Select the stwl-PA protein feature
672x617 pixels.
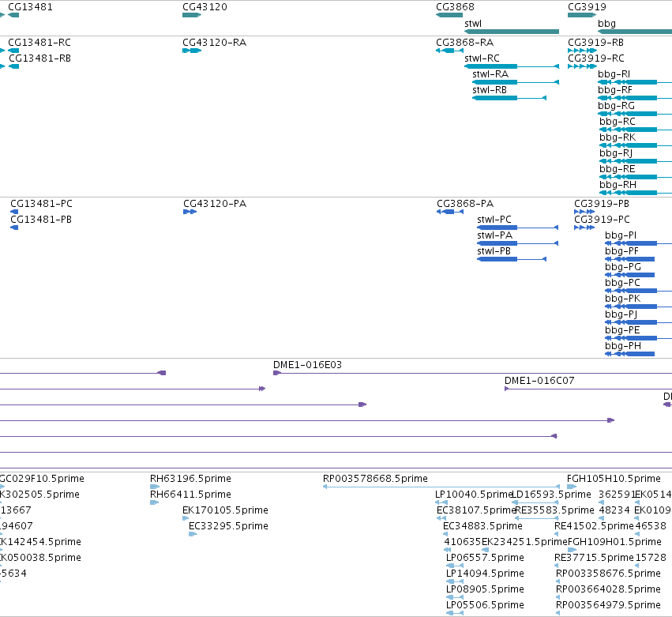[x=494, y=235]
